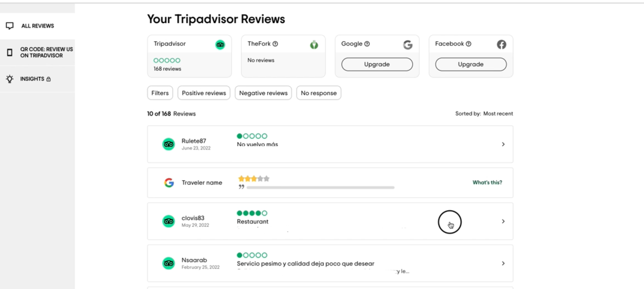The width and height of the screenshot is (644, 289).
Task: Click TheFork green logo icon
Action: tap(314, 45)
